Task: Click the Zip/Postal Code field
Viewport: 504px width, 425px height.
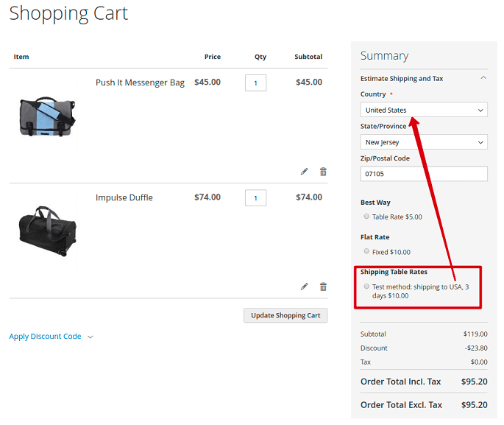Action: [424, 174]
